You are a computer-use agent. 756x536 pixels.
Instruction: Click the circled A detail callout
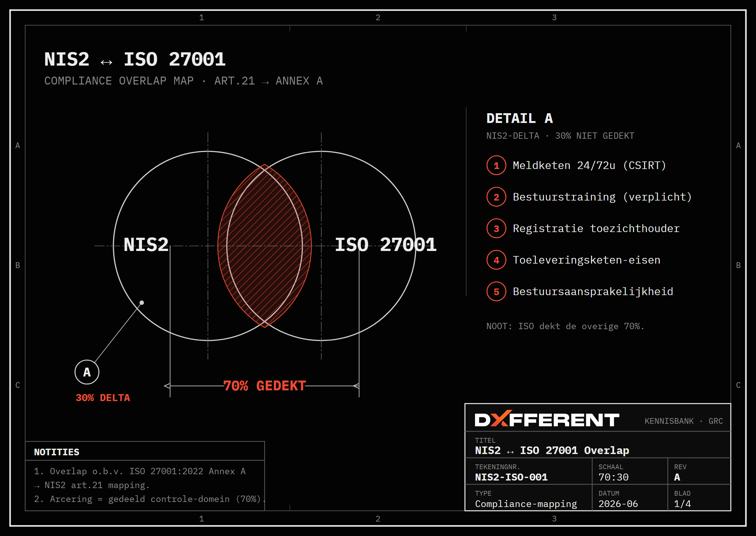tap(87, 372)
